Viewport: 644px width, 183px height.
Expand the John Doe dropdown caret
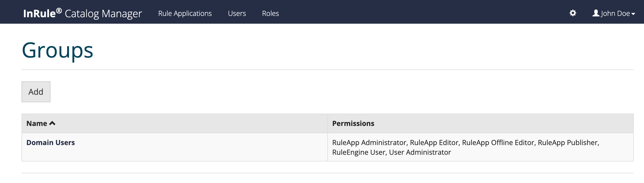[x=633, y=14]
